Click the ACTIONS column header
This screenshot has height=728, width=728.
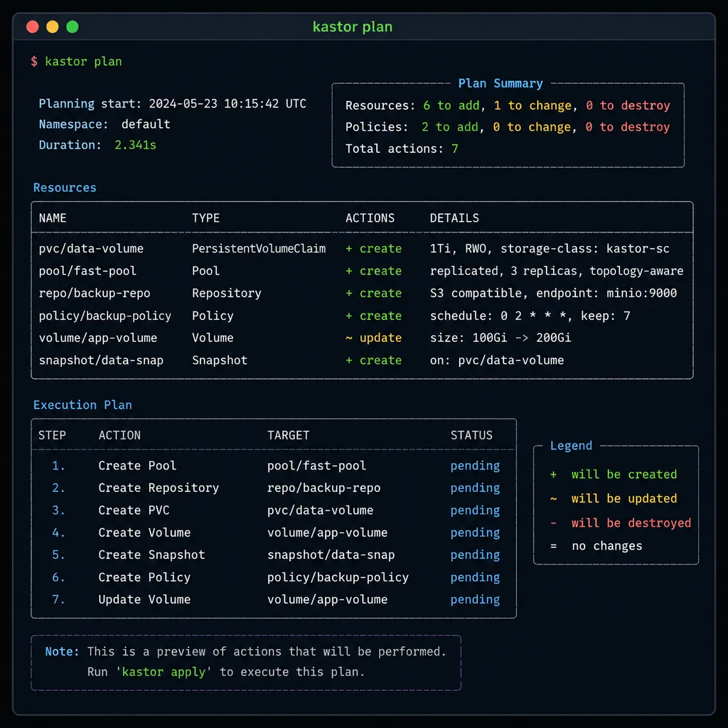[x=370, y=218]
